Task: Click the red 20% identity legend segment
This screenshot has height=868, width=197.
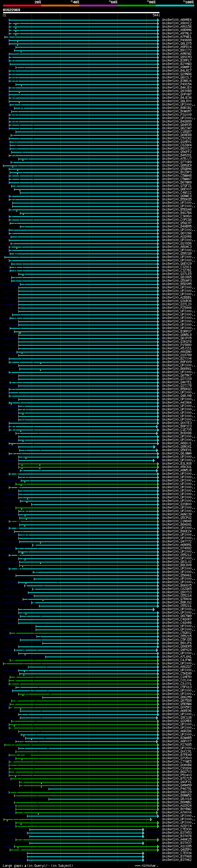Action: [x=22, y=6]
